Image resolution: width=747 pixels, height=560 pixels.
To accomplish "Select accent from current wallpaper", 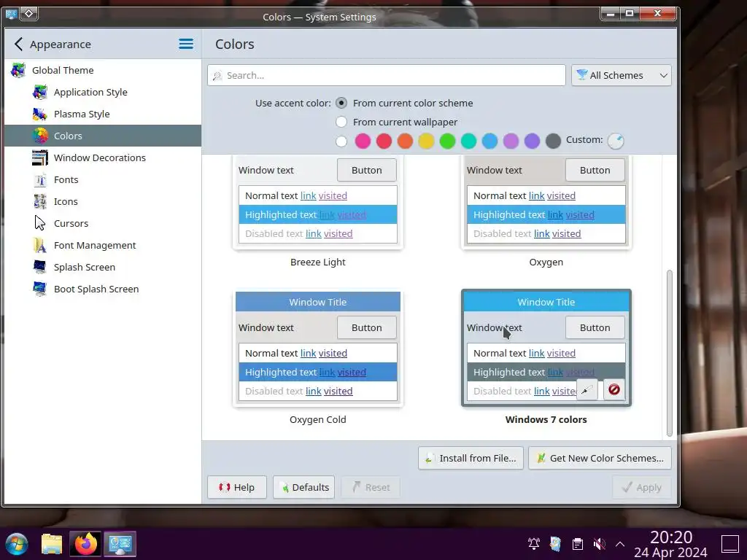I will 341,122.
